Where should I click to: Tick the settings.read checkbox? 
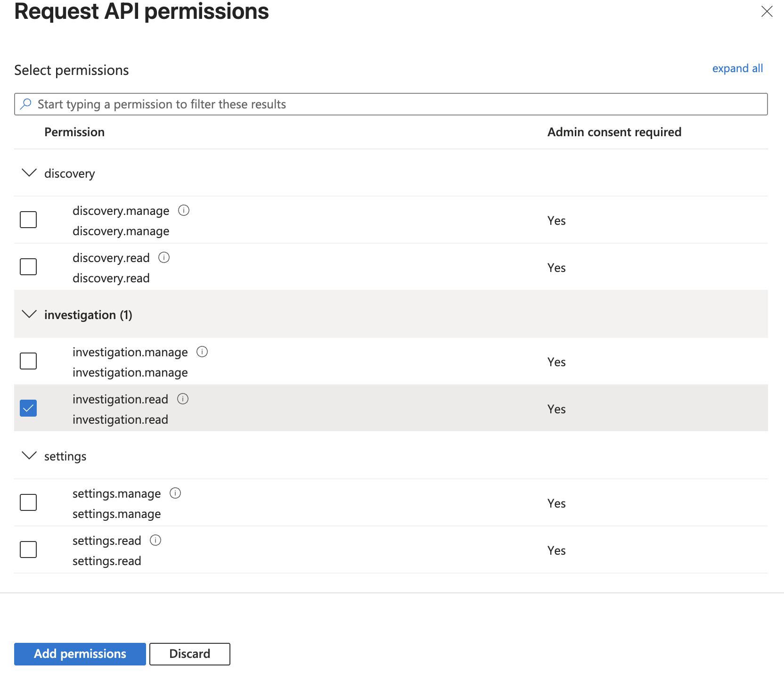click(x=28, y=550)
